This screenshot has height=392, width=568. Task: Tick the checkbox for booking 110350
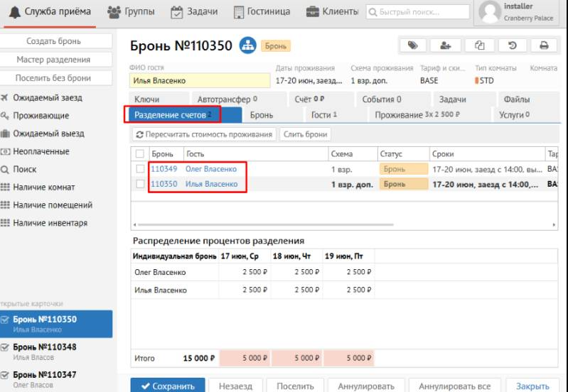pyautogui.click(x=140, y=184)
